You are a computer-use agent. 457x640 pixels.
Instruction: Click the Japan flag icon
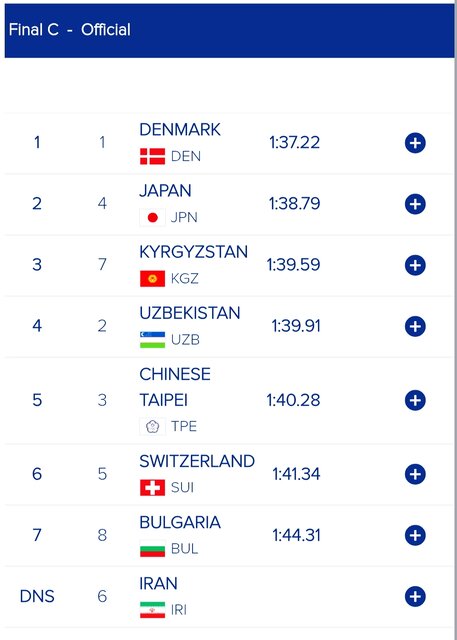tap(153, 218)
